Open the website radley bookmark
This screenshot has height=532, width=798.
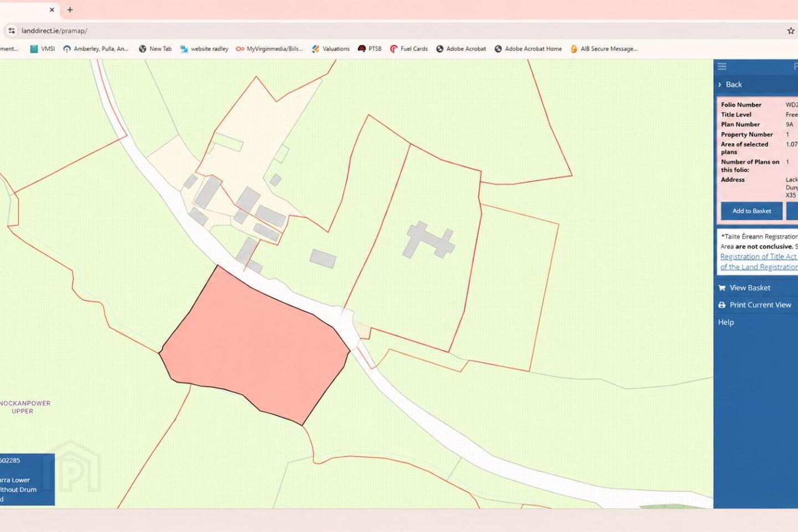[204, 49]
